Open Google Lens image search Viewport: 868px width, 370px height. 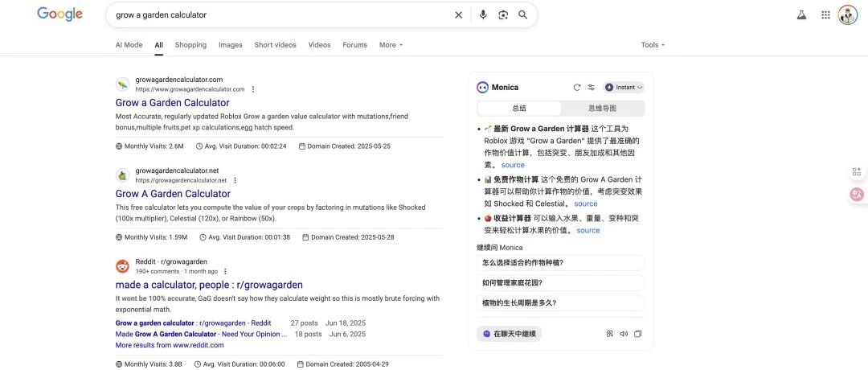(x=502, y=15)
